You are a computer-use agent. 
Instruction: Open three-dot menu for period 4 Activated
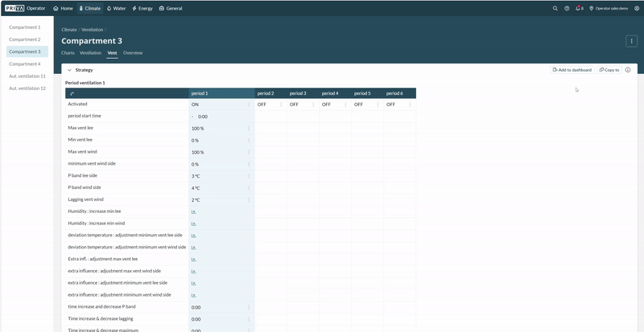click(345, 105)
